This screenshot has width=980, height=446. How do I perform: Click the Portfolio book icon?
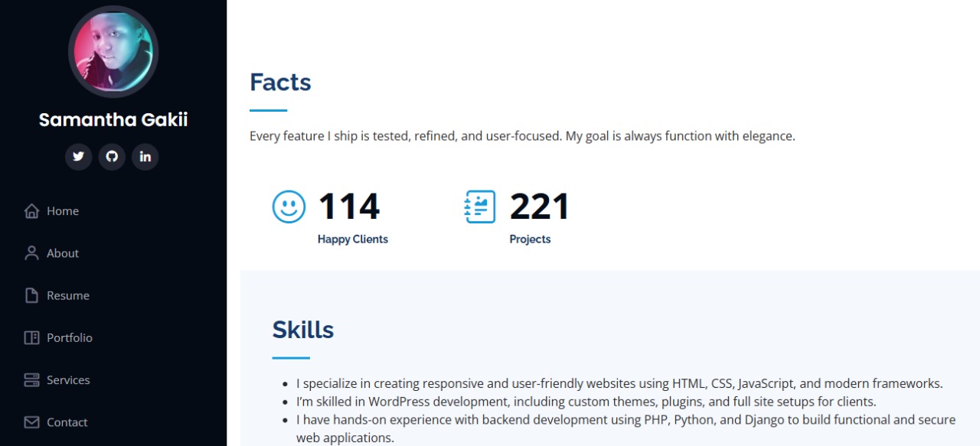pyautogui.click(x=31, y=337)
